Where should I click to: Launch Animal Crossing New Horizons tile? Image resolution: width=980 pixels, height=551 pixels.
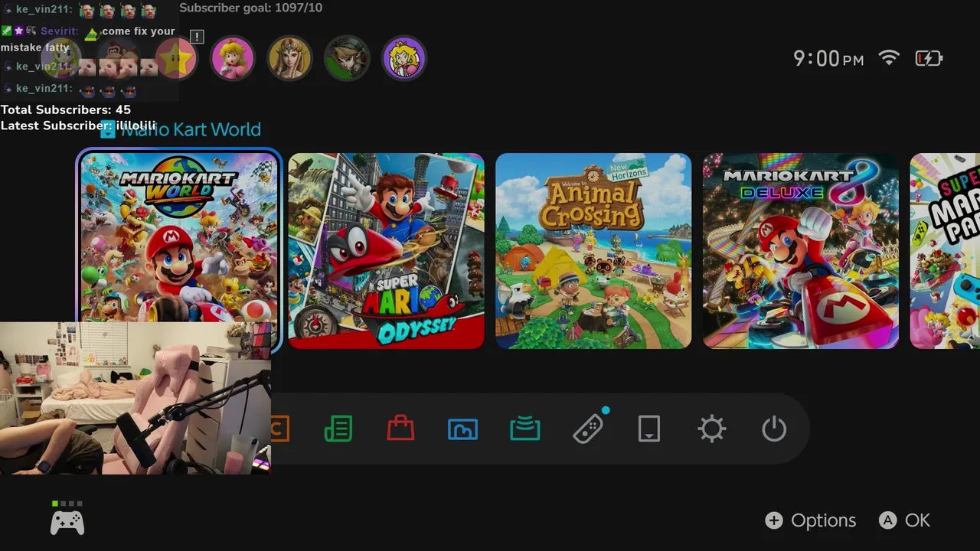pos(593,251)
